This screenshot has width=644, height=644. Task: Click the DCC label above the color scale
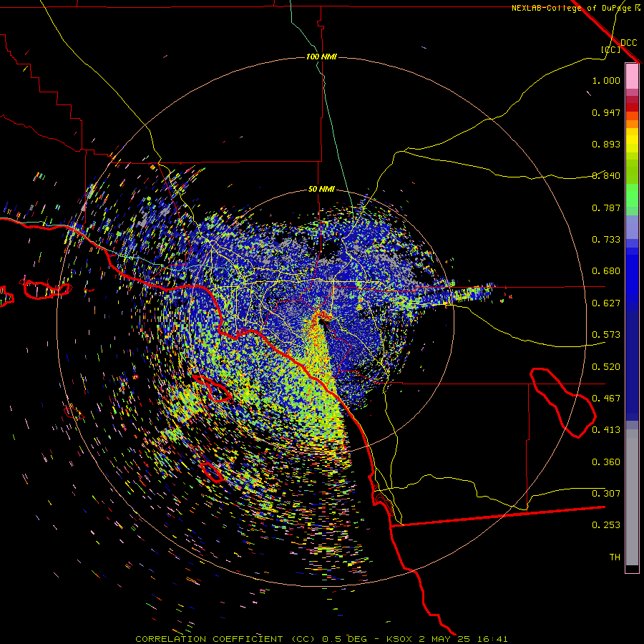pyautogui.click(x=629, y=43)
